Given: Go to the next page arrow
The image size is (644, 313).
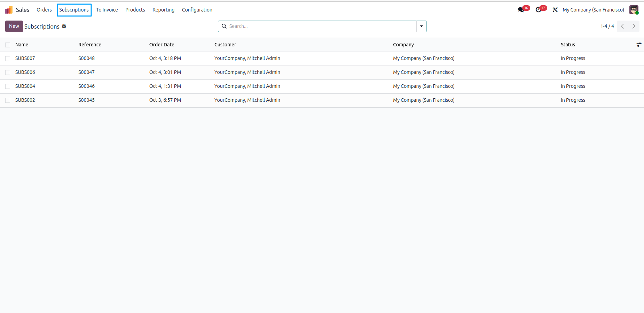Looking at the screenshot, I should pos(634,26).
